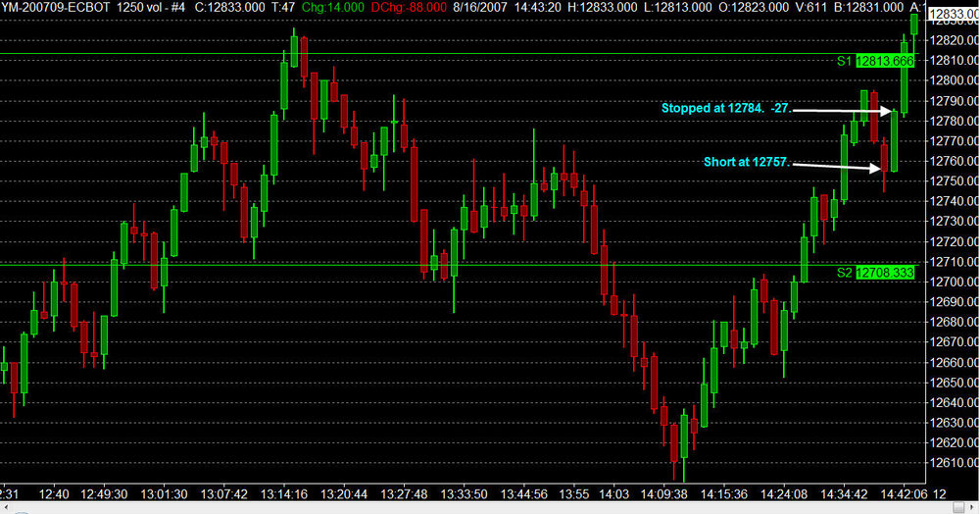Viewport: 980px width, 514px height.
Task: Click the YM-200709-ECBOT symbol label
Action: click(55, 8)
